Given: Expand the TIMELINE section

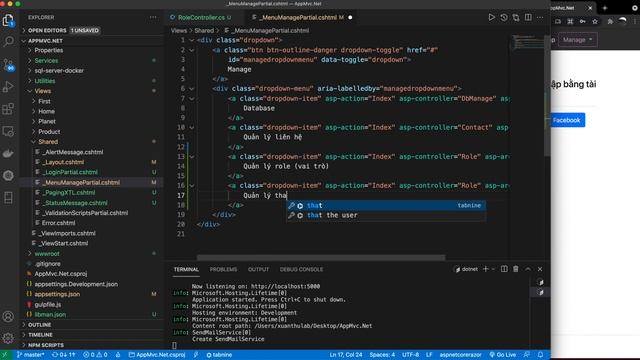Looking at the screenshot, I should (x=24, y=335).
